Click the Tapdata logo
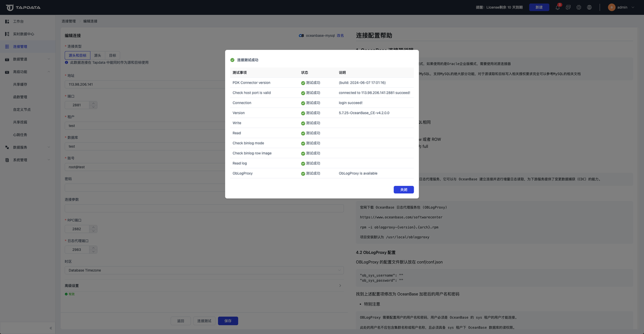This screenshot has height=334, width=644. click(x=23, y=8)
